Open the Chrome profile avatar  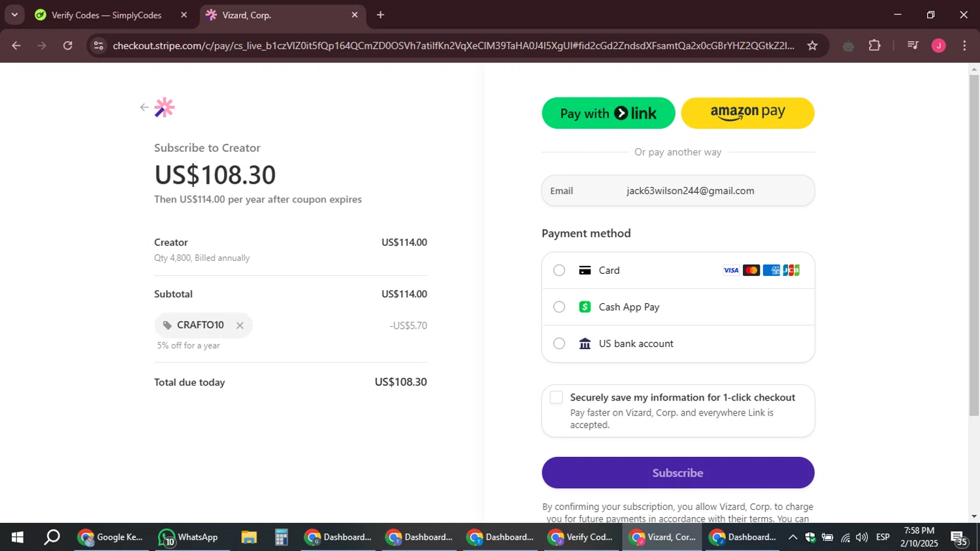tap(939, 46)
